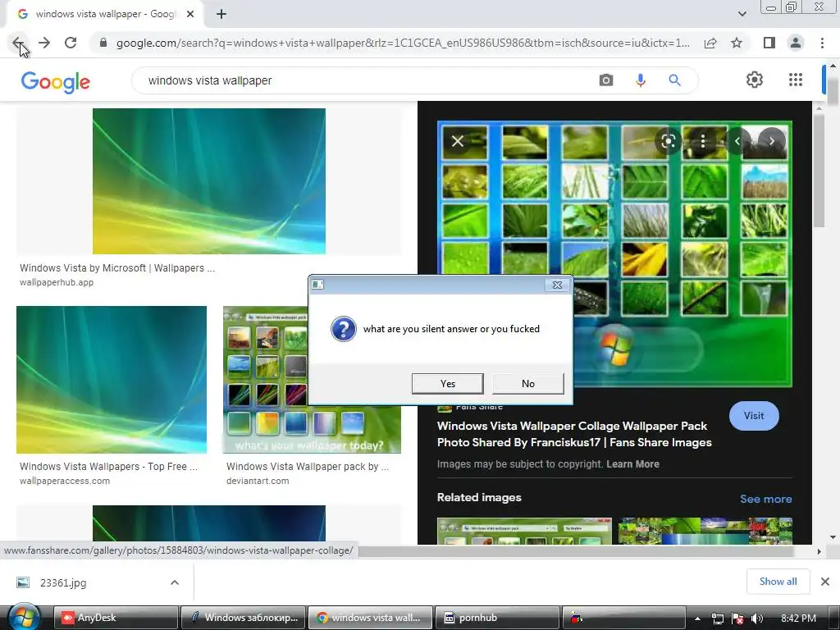
Task: Open the preview image three-dot options
Action: click(x=703, y=141)
